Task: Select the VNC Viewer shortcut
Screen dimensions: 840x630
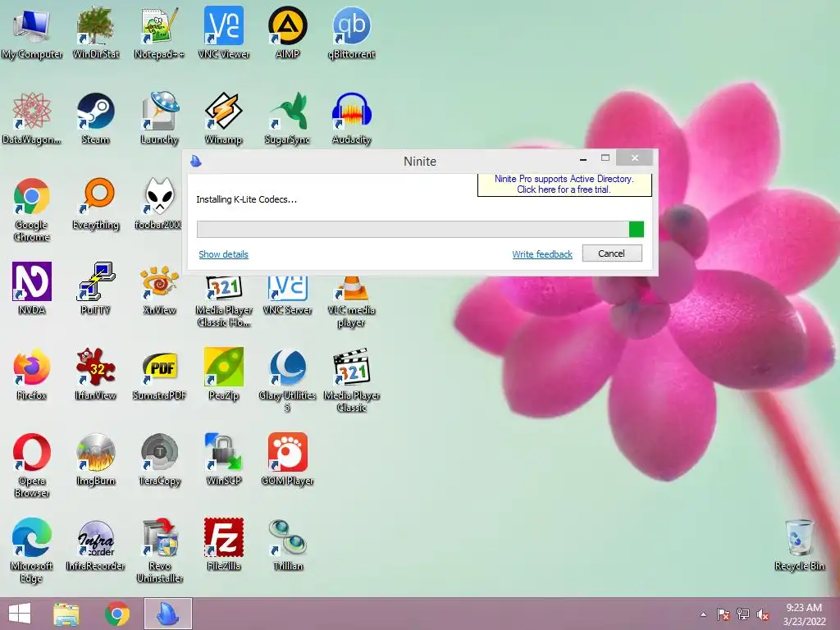Action: click(x=223, y=33)
